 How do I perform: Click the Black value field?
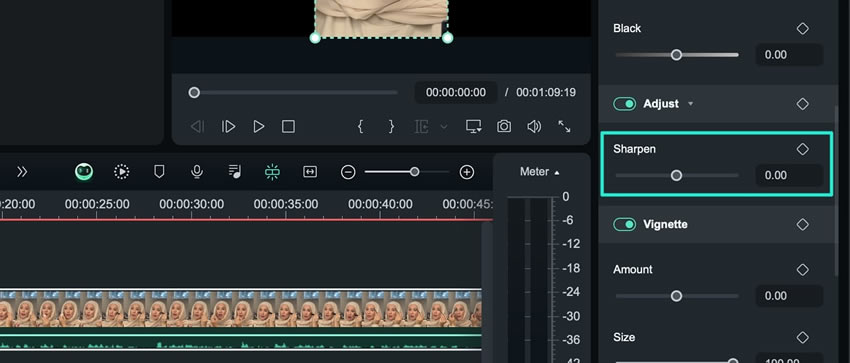click(789, 55)
